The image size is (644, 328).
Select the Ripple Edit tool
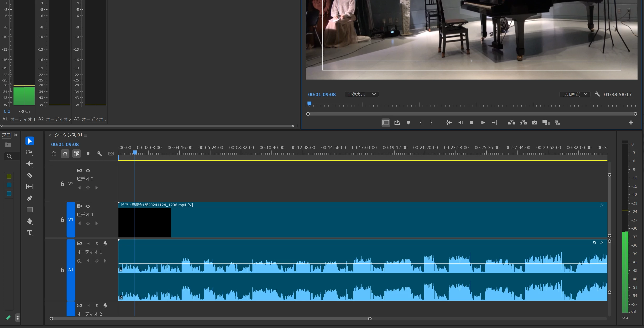click(30, 164)
